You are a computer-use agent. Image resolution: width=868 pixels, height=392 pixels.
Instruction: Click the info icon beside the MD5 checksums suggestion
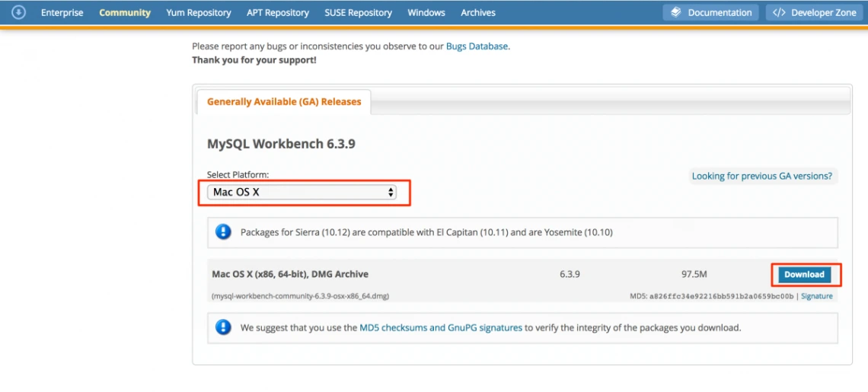point(223,327)
